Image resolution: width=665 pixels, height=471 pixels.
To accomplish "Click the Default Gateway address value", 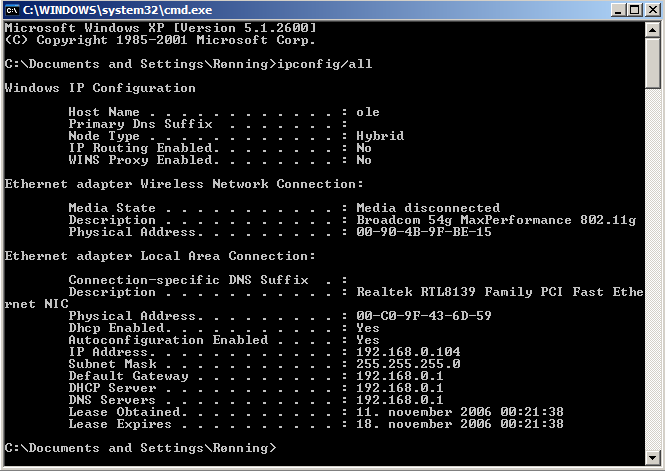I will (400, 376).
